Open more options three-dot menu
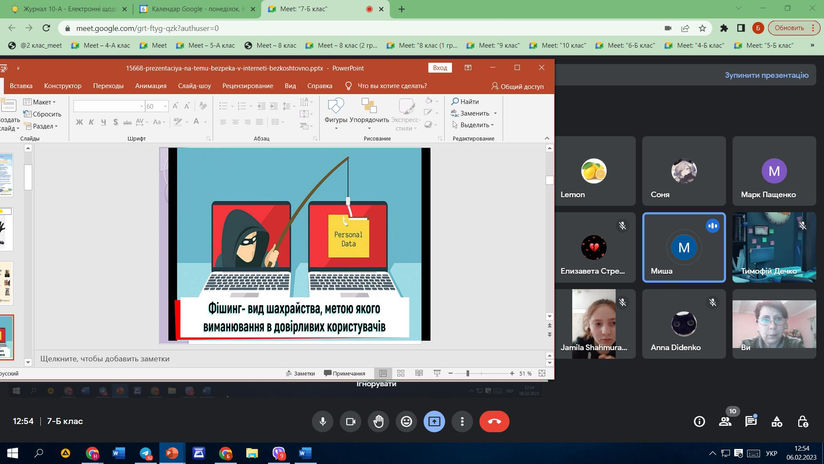The image size is (824, 464). (x=463, y=422)
